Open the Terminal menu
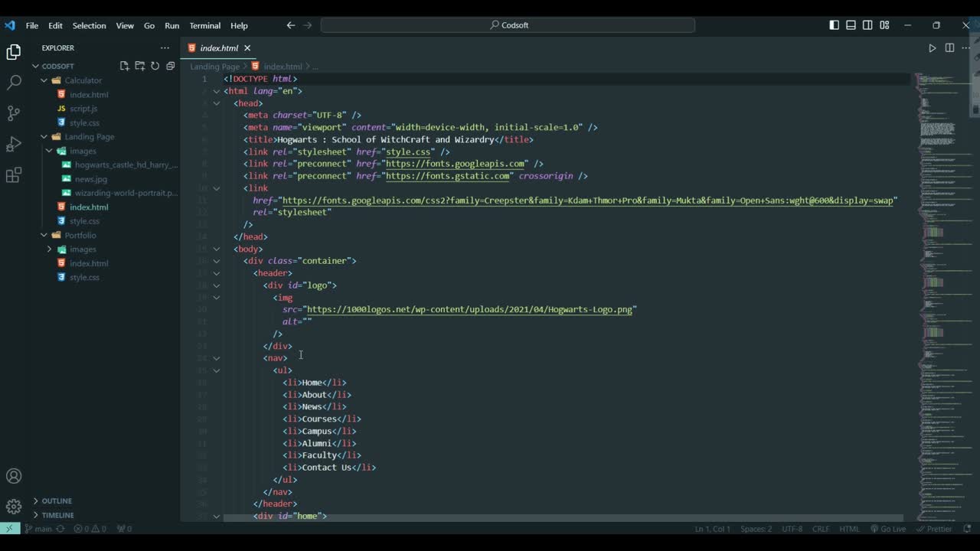This screenshot has width=980, height=551. [205, 25]
